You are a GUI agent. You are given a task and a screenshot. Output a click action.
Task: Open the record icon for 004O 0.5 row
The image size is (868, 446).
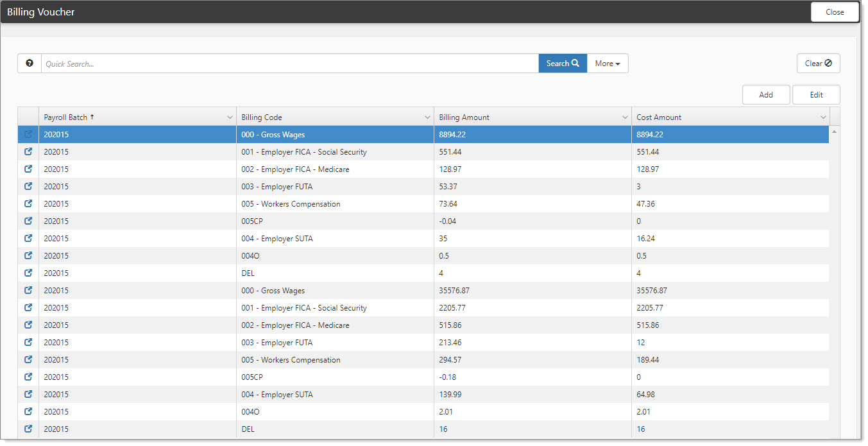click(28, 256)
